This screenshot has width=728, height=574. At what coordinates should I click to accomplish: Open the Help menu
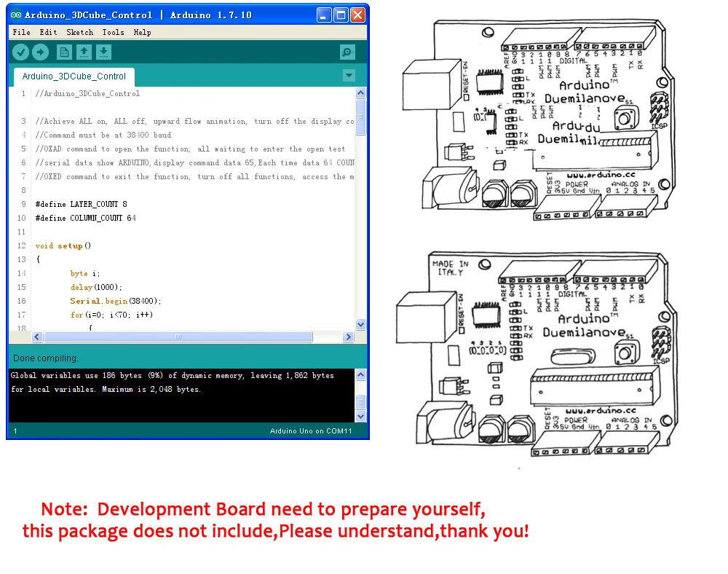click(x=142, y=32)
